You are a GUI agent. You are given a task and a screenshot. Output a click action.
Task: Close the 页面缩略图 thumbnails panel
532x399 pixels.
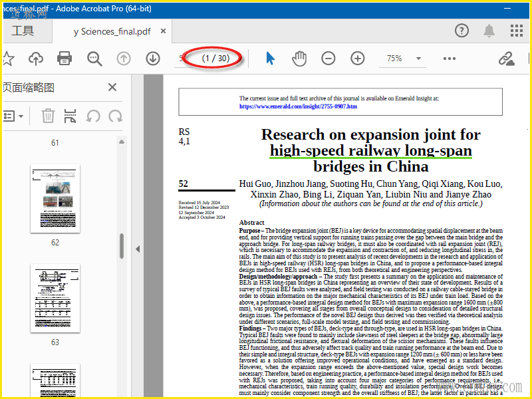coord(112,87)
